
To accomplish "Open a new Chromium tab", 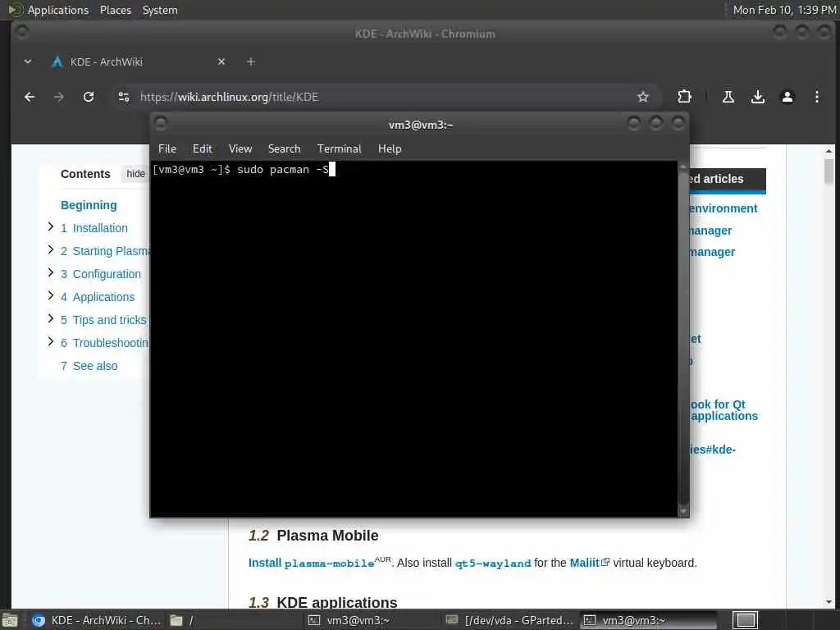I will (250, 62).
